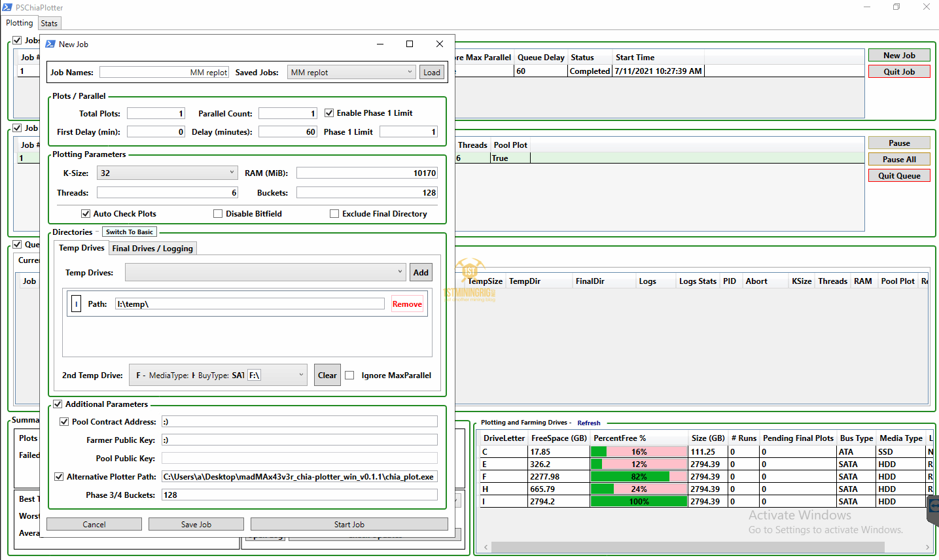Click the Pool Public Key field

click(x=300, y=459)
